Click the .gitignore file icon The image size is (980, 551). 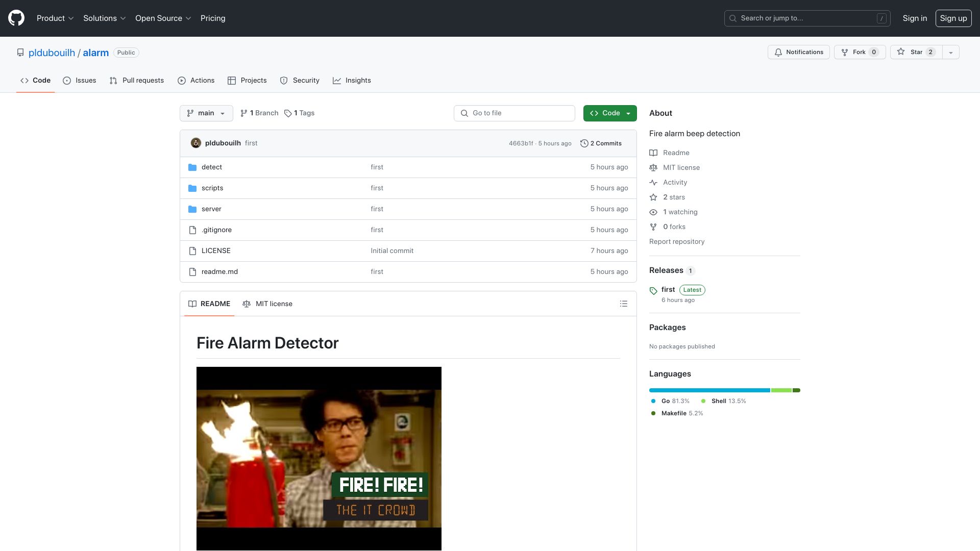pos(192,230)
